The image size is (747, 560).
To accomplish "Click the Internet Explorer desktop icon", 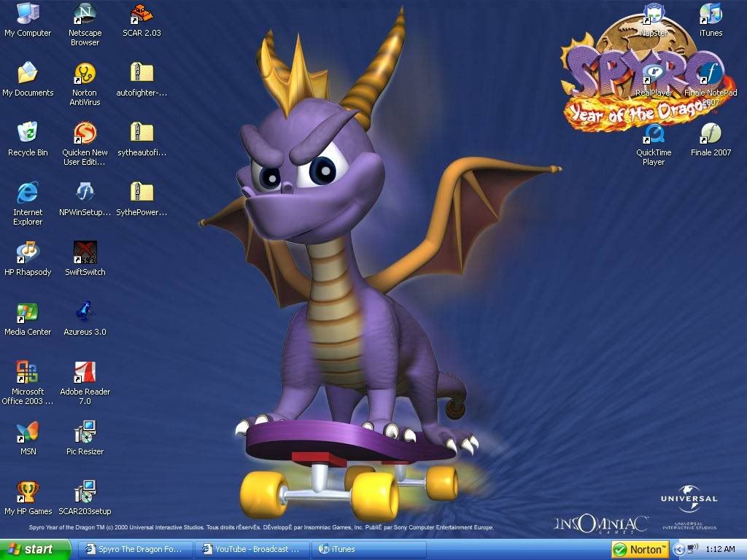I will coord(28,194).
